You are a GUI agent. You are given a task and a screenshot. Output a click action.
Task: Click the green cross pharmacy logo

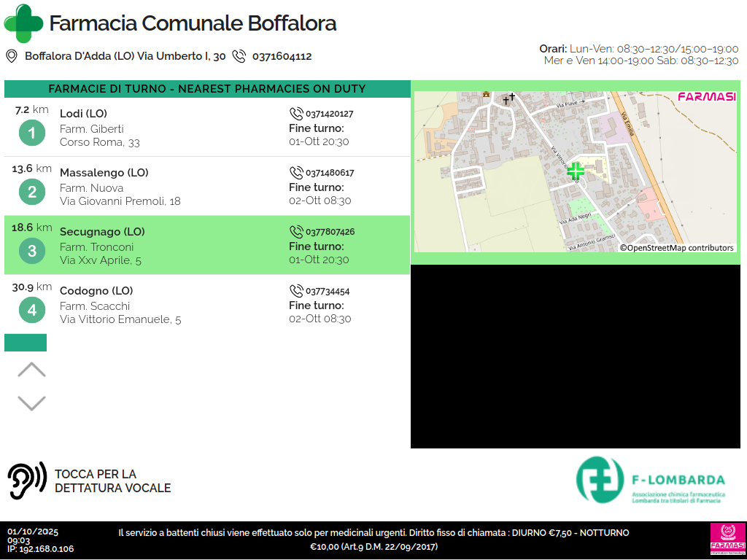click(x=23, y=23)
